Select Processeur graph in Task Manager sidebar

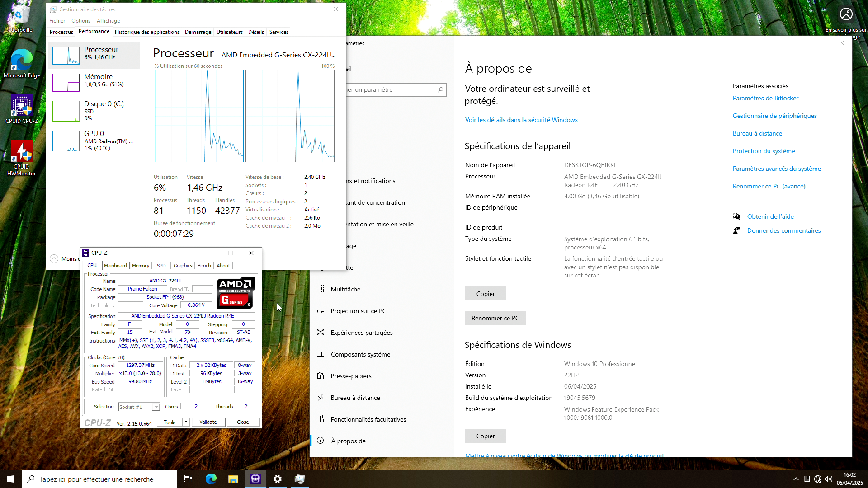click(94, 55)
